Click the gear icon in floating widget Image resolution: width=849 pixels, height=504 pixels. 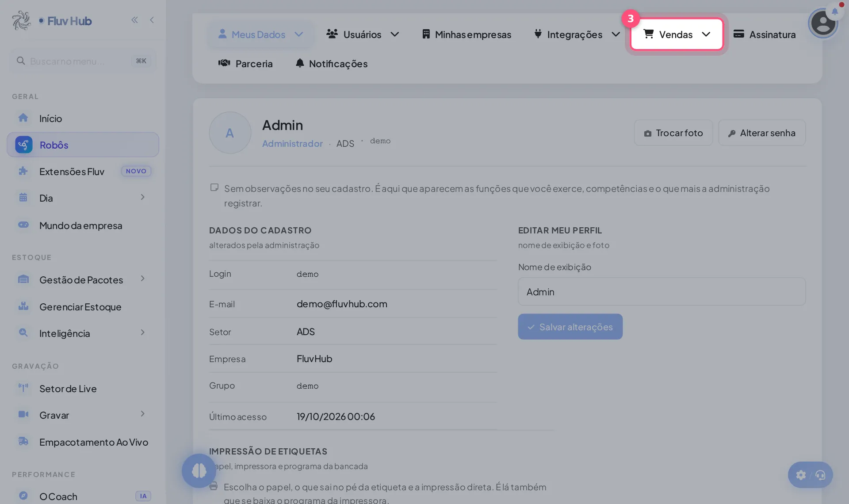pyautogui.click(x=801, y=475)
